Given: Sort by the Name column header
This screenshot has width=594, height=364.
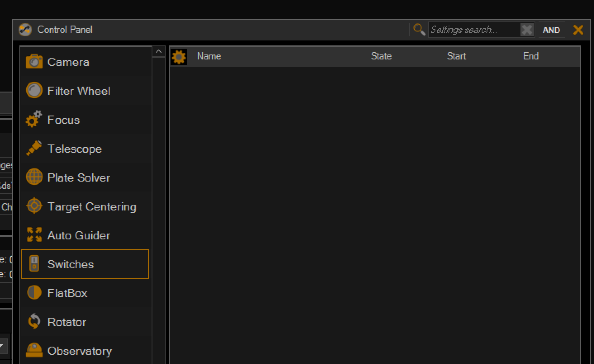Looking at the screenshot, I should tap(209, 56).
